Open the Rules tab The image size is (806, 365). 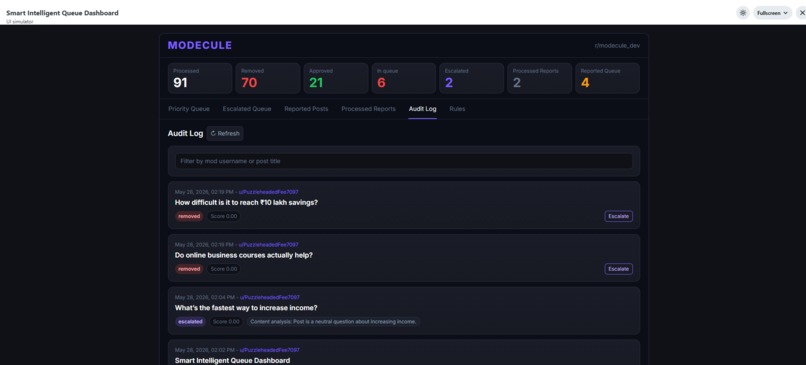457,109
